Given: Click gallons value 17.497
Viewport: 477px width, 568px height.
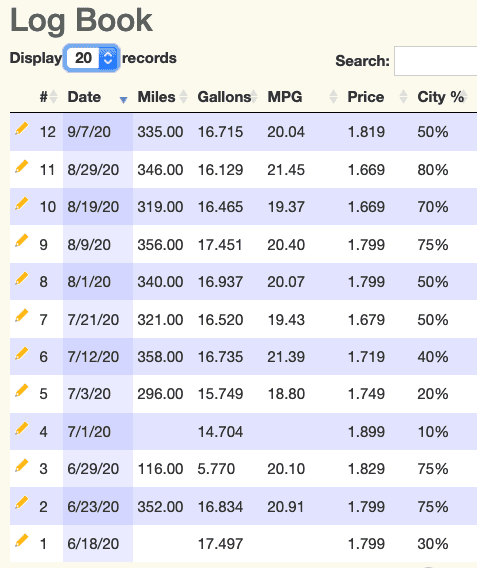Looking at the screenshot, I should pos(220,544).
